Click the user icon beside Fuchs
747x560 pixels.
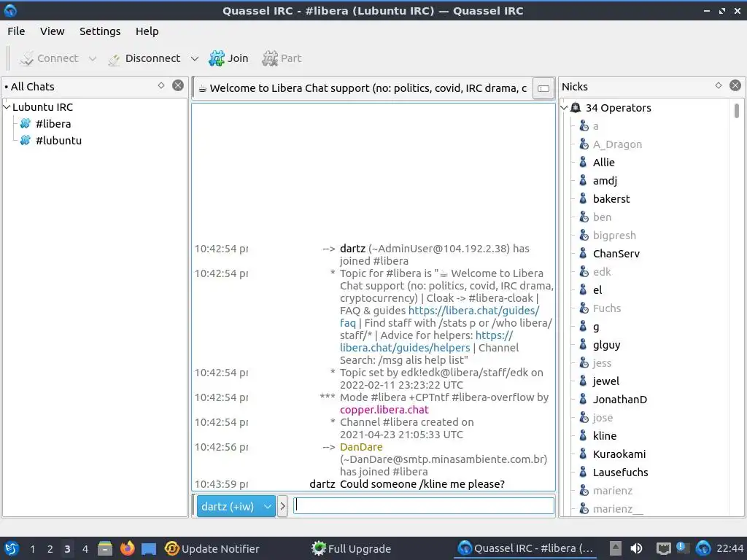coord(584,308)
